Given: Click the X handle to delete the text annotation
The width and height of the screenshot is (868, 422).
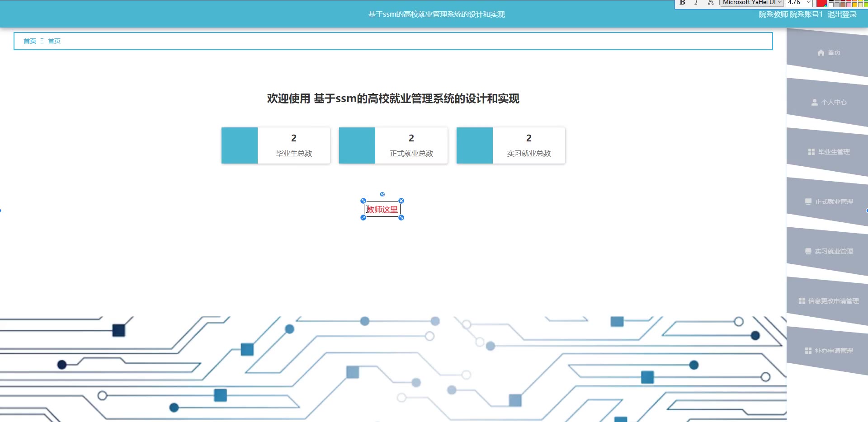Looking at the screenshot, I should coord(401,201).
